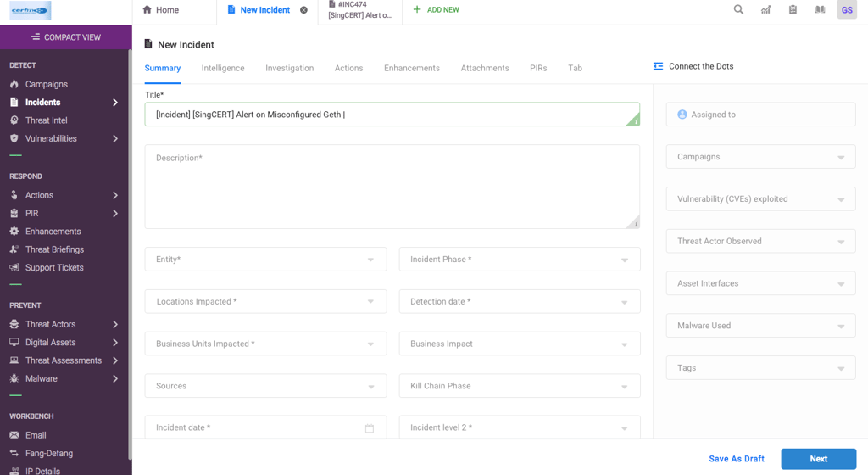This screenshot has width=868, height=475.
Task: Open the Kill Chain Phase dropdown
Action: coord(520,386)
